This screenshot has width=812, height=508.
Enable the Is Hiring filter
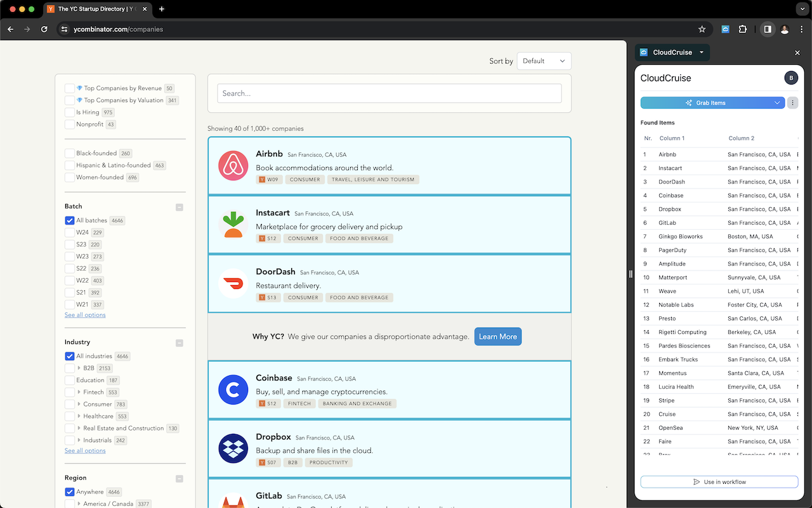pyautogui.click(x=70, y=112)
